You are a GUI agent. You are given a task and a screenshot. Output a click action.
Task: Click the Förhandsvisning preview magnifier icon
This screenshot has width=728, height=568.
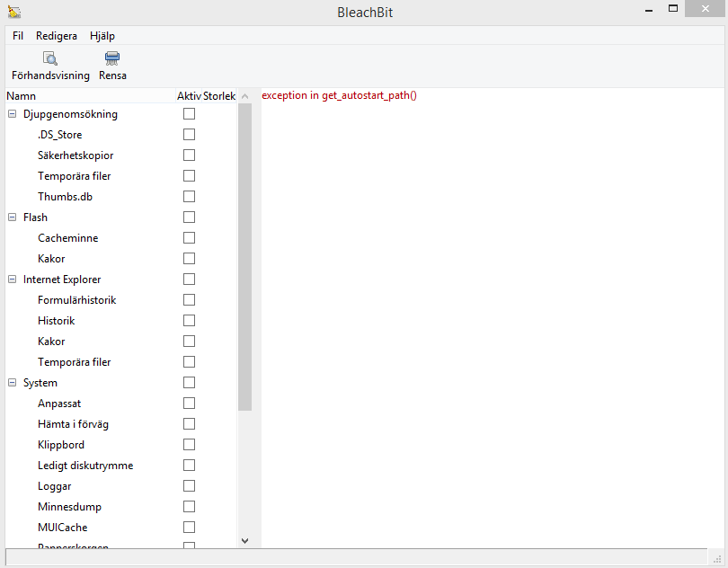coord(50,58)
